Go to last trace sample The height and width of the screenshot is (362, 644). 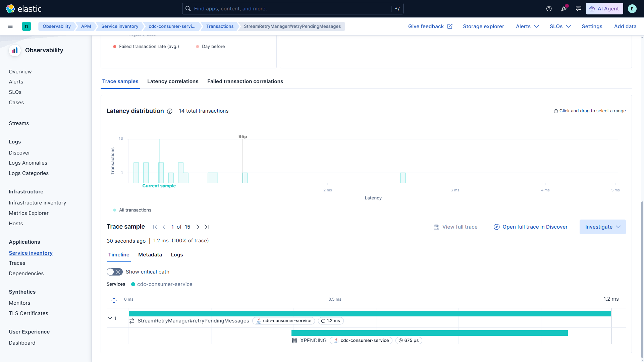[x=207, y=227]
